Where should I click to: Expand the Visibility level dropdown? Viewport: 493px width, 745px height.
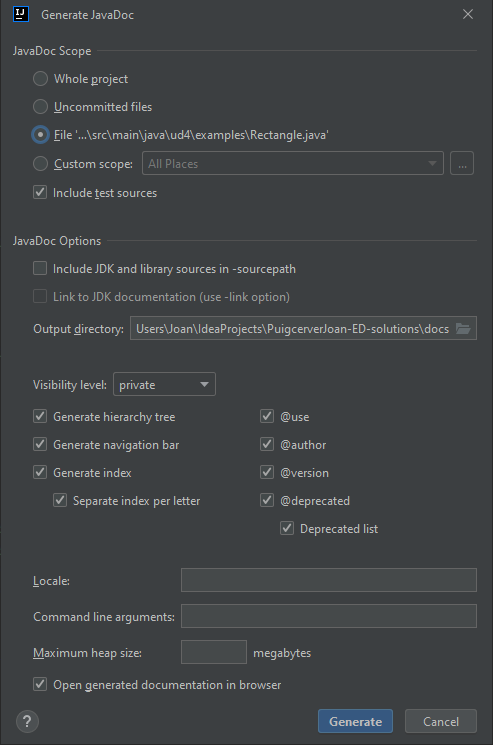pos(164,384)
